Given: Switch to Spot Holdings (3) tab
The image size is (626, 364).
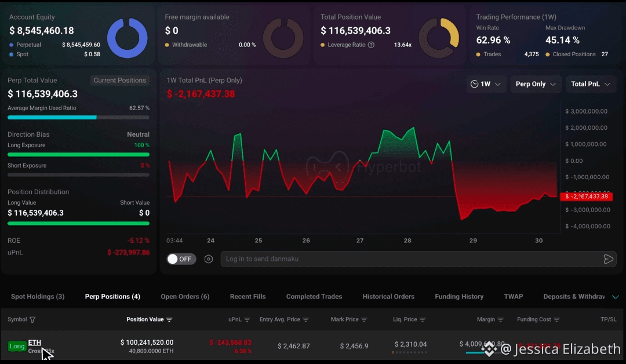Looking at the screenshot, I should [x=38, y=297].
